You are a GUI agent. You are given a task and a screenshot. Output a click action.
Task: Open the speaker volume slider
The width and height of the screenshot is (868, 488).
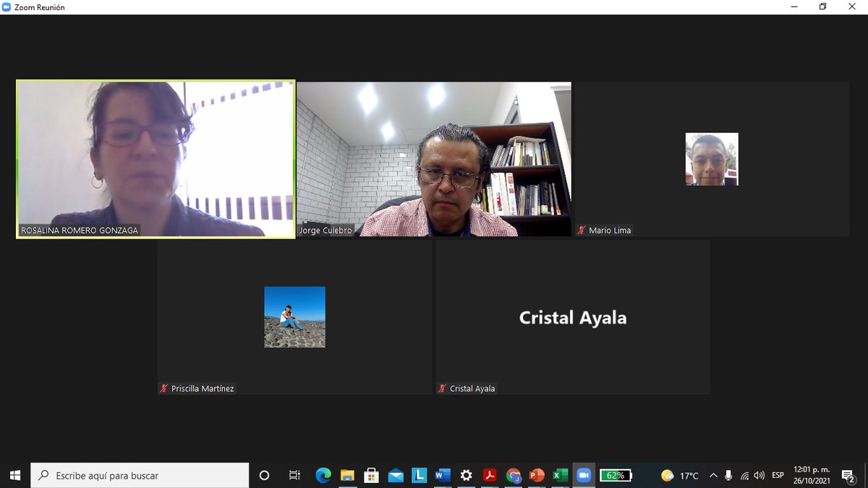[x=758, y=475]
